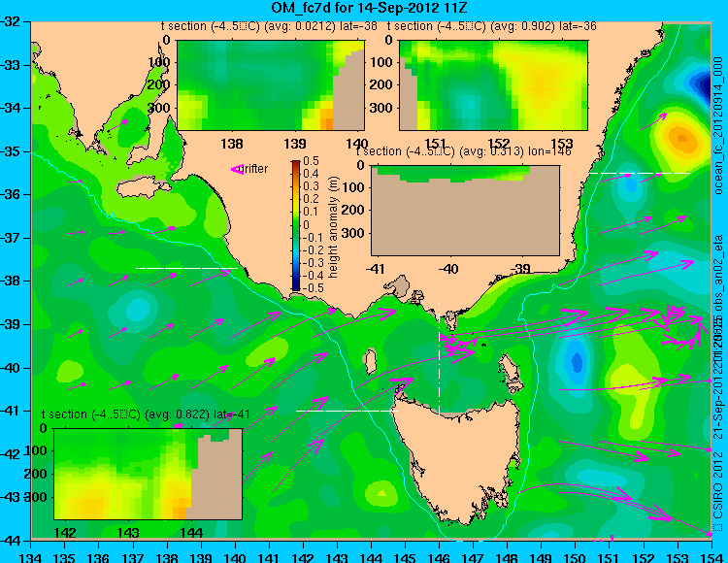The image size is (728, 563).
Task: Click the lat=-36 section title with avg 0.902
Action: click(492, 26)
